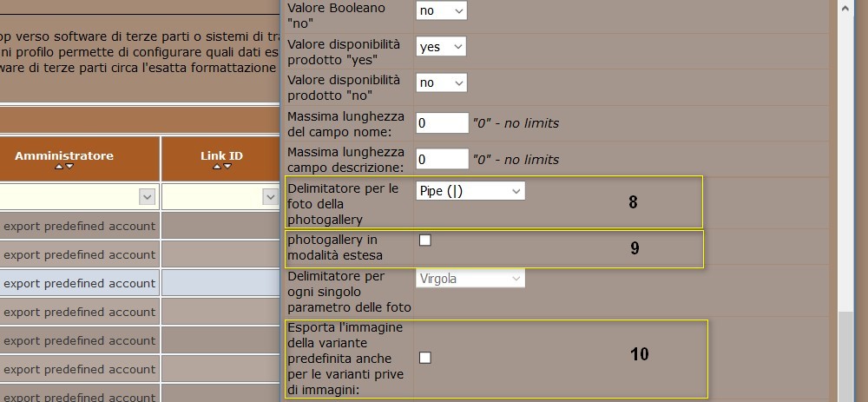The height and width of the screenshot is (402, 868).
Task: Open Valore disponibilità prodotto "yes" dropdown
Action: pyautogui.click(x=441, y=47)
